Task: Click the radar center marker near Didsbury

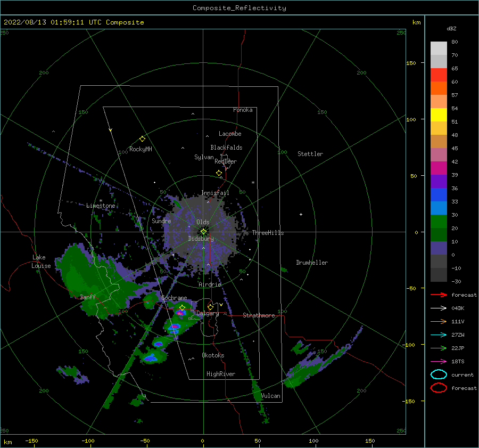Action: pyautogui.click(x=203, y=232)
